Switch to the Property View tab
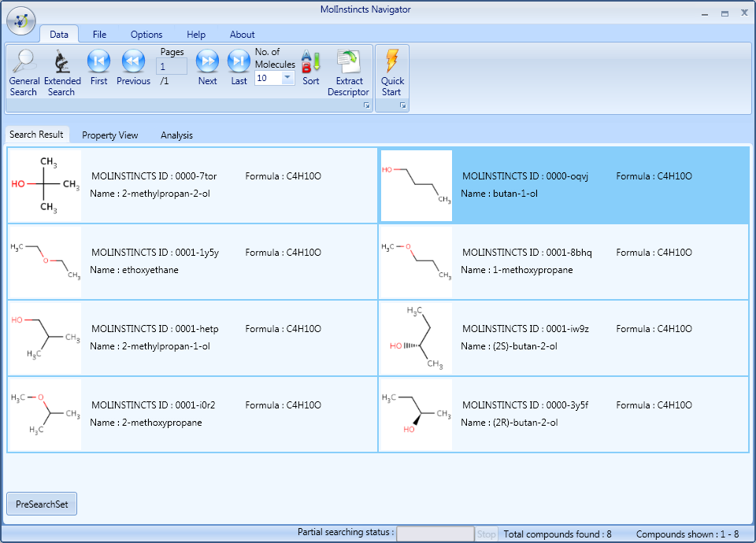The height and width of the screenshot is (543, 756). [x=110, y=135]
